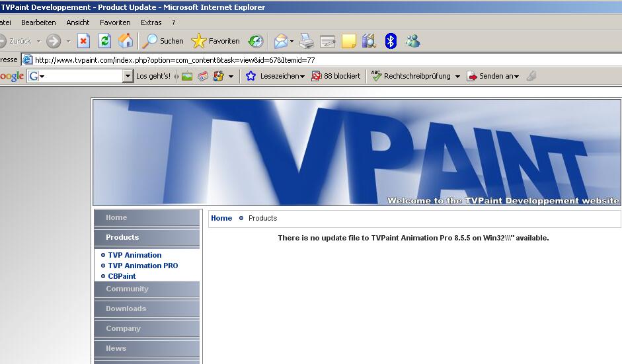Open the Downloads sidebar item
The image size is (622, 364).
(147, 309)
